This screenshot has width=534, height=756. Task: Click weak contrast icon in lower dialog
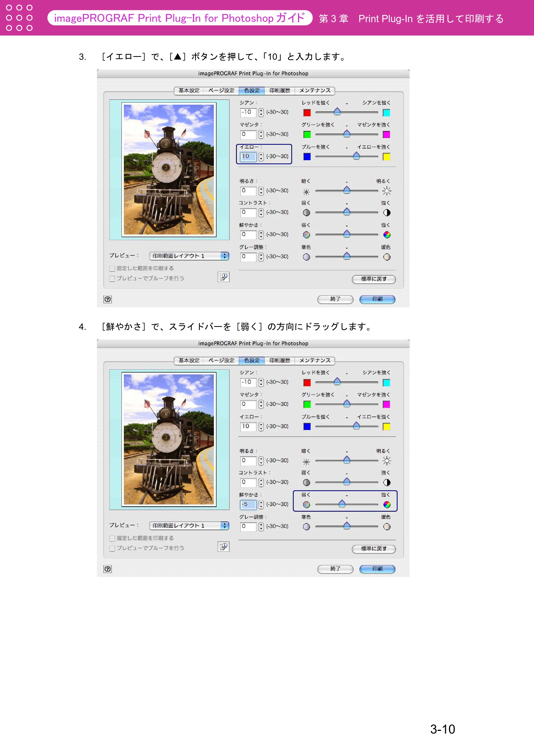[306, 482]
